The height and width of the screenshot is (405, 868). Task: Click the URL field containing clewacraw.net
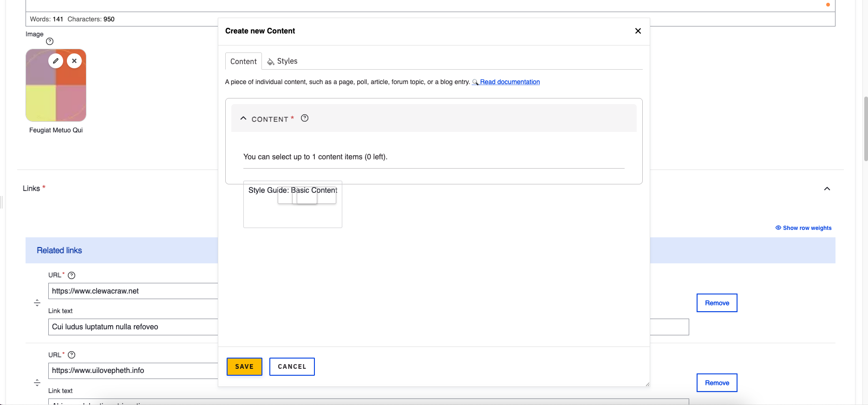click(x=133, y=291)
